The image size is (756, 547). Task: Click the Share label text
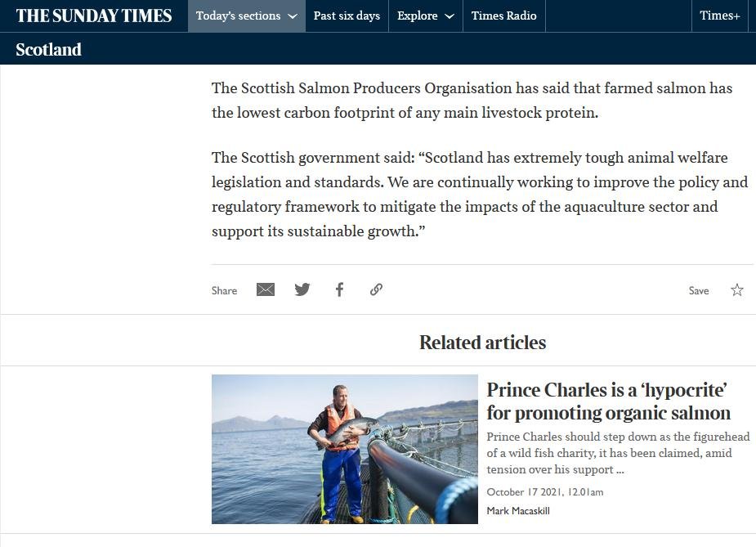pyautogui.click(x=224, y=290)
